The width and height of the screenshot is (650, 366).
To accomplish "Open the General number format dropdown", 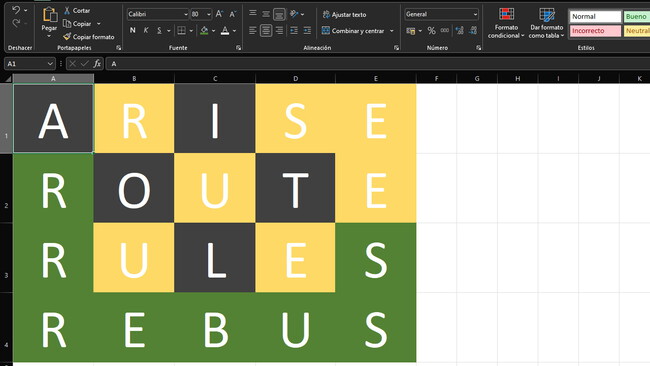I will 475,14.
